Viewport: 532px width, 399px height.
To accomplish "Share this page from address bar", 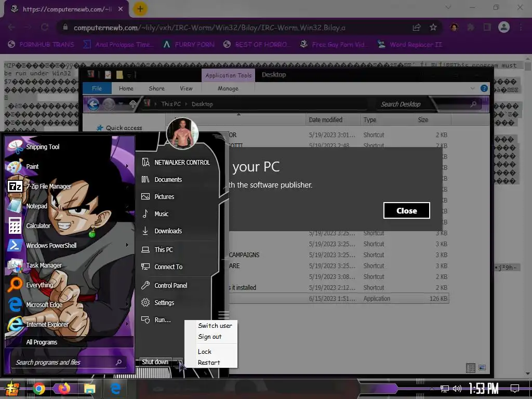I will (416, 28).
